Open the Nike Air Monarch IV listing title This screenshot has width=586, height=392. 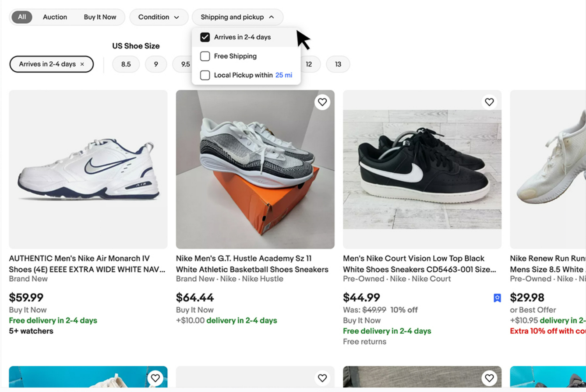click(x=88, y=264)
